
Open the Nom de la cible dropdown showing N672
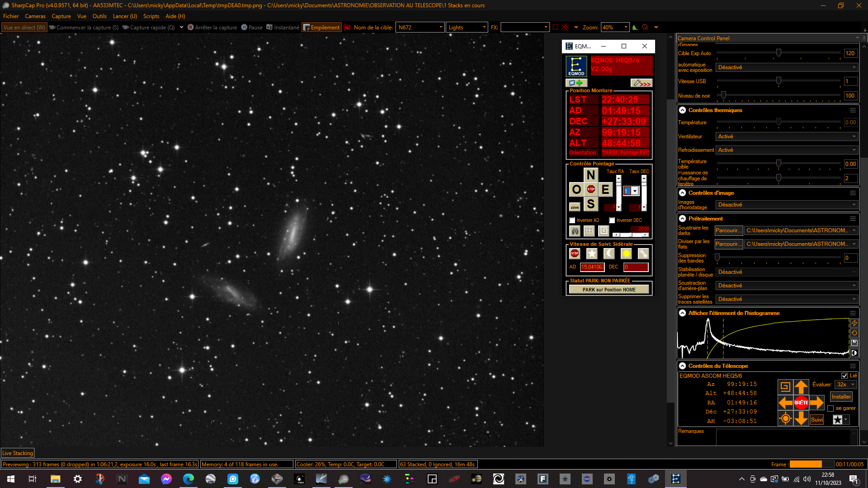pos(420,28)
